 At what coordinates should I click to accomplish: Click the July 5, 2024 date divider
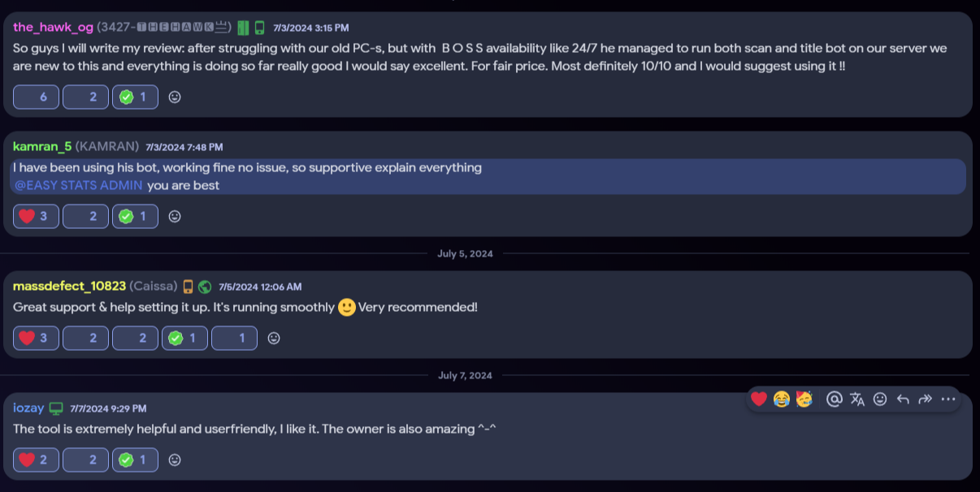point(465,254)
